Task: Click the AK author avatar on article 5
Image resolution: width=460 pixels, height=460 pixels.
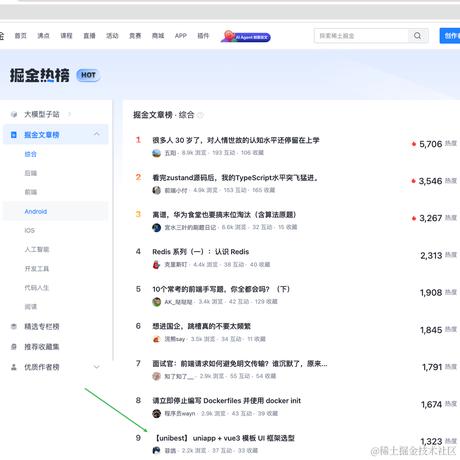Action: (157, 302)
